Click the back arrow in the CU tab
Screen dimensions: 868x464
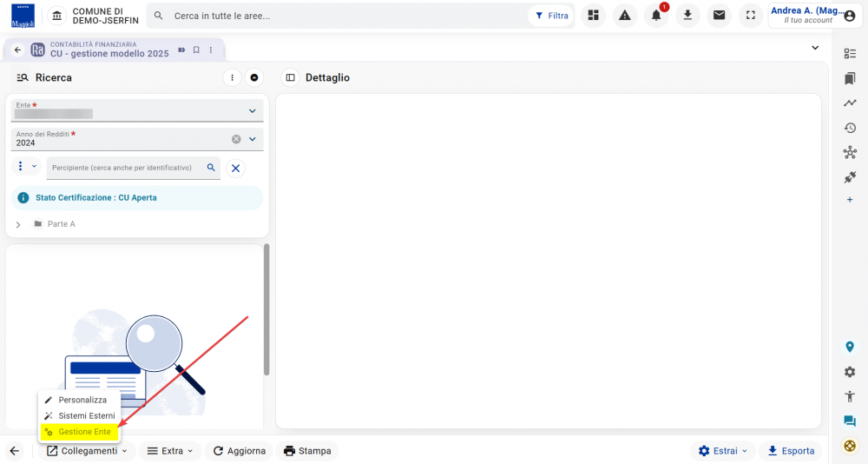17,50
